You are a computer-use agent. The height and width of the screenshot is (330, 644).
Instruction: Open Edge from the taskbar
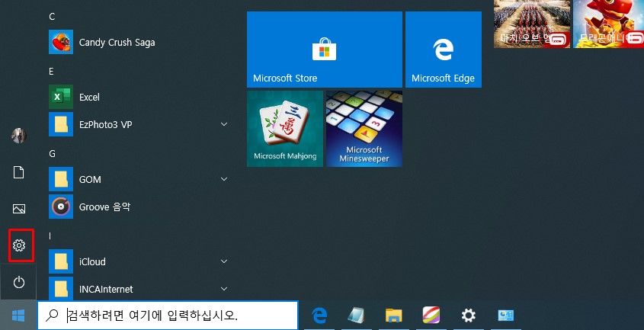click(319, 316)
